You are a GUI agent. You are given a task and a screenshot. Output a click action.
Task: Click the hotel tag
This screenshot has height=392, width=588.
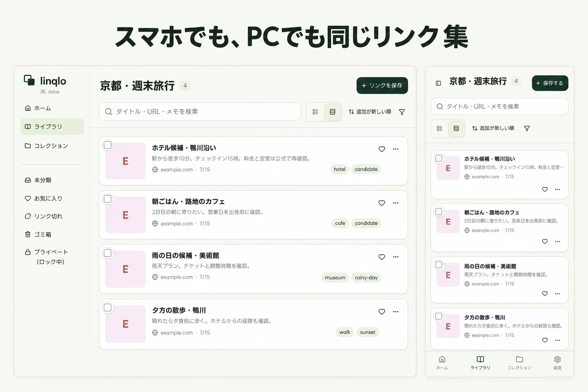click(340, 169)
